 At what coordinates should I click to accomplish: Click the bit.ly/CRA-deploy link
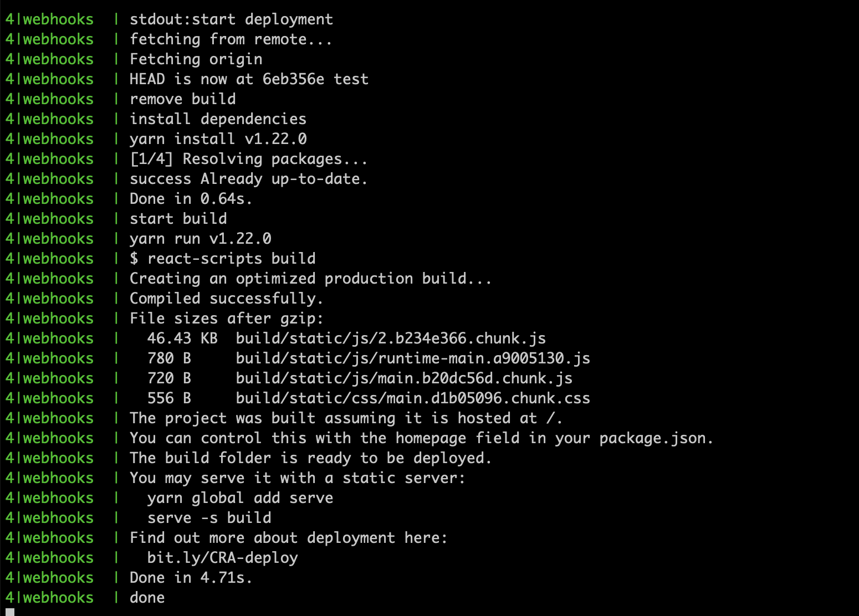coord(222,558)
